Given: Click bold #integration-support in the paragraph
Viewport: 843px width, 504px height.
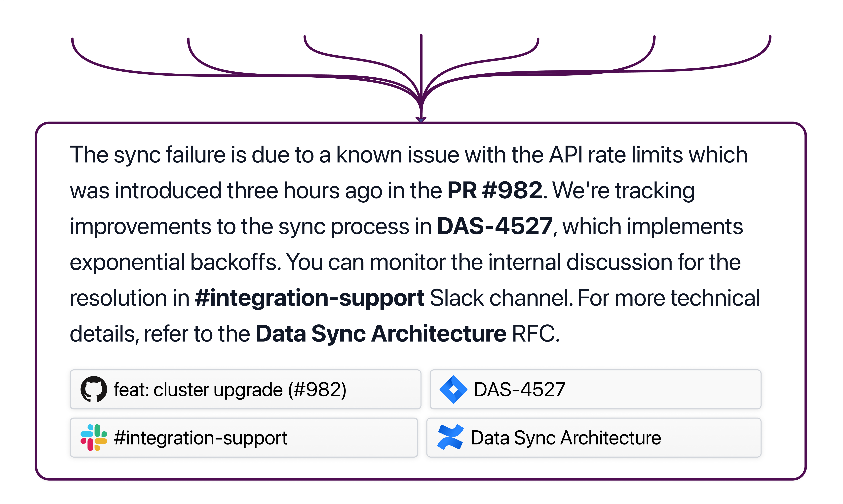Looking at the screenshot, I should pyautogui.click(x=309, y=298).
